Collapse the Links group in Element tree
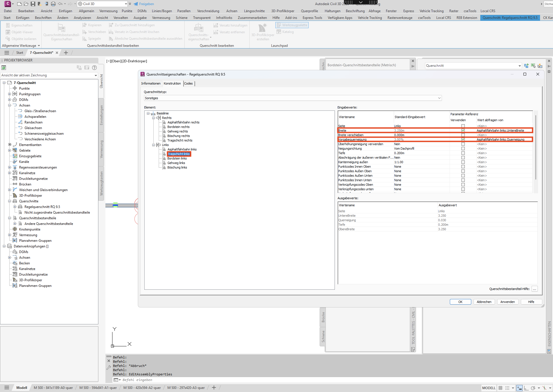This screenshot has height=392, width=553. (154, 145)
